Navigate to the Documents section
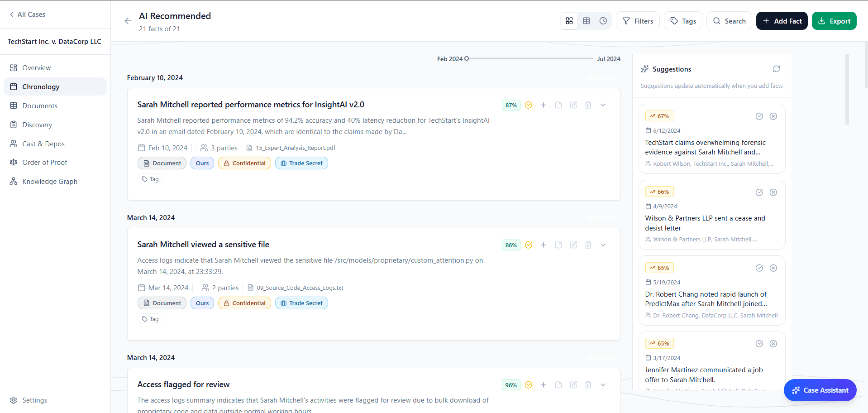 click(x=40, y=106)
